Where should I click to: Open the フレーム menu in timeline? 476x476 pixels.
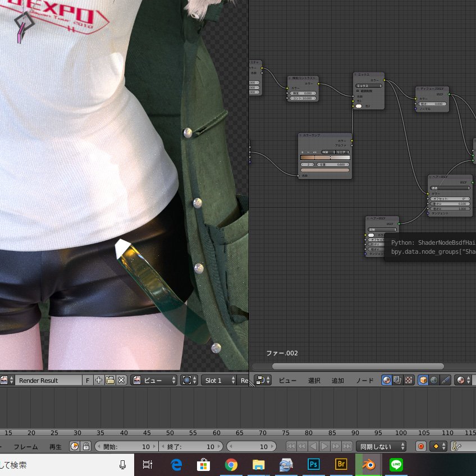tap(26, 447)
